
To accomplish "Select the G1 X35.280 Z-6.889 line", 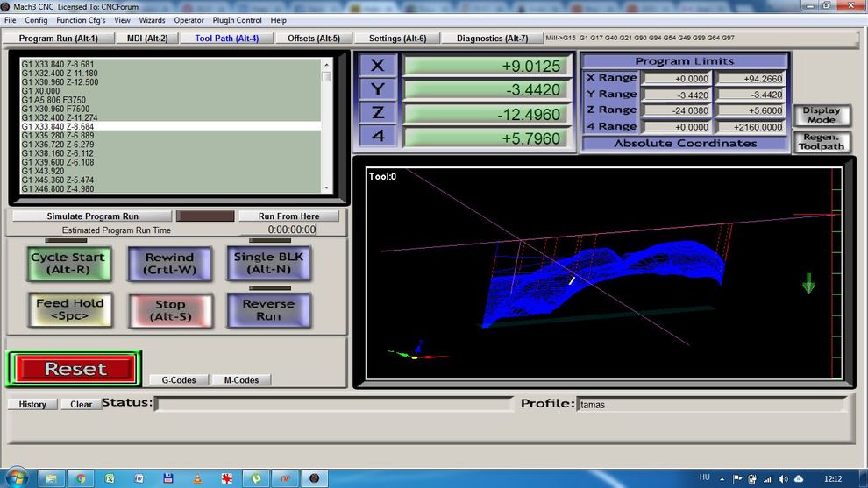I will [58, 136].
